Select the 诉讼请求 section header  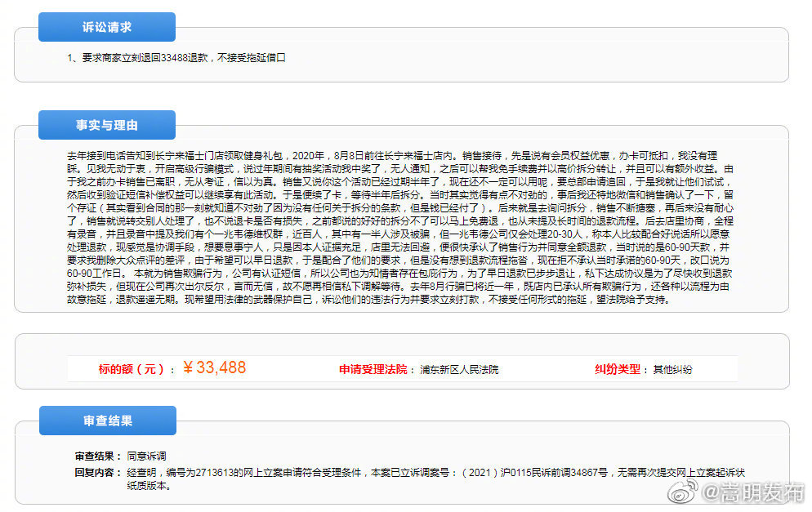click(x=106, y=26)
